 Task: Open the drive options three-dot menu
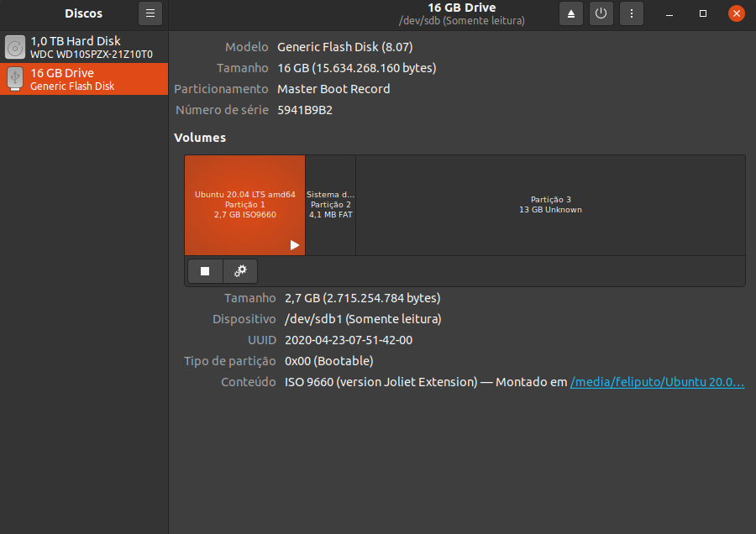click(631, 13)
